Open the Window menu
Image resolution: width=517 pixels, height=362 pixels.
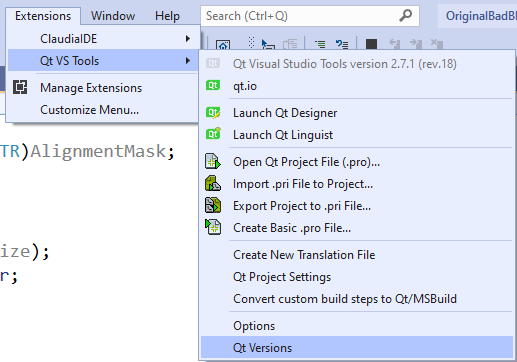113,16
